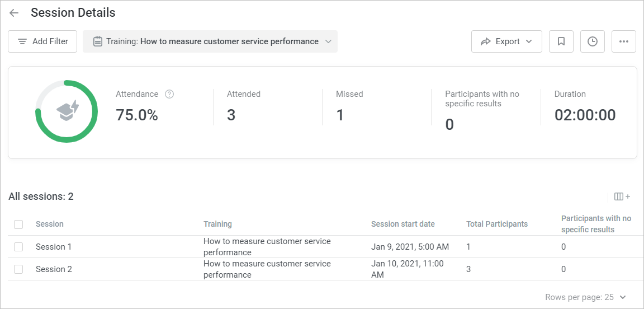Click the 75.0% attendance value

pyautogui.click(x=137, y=115)
